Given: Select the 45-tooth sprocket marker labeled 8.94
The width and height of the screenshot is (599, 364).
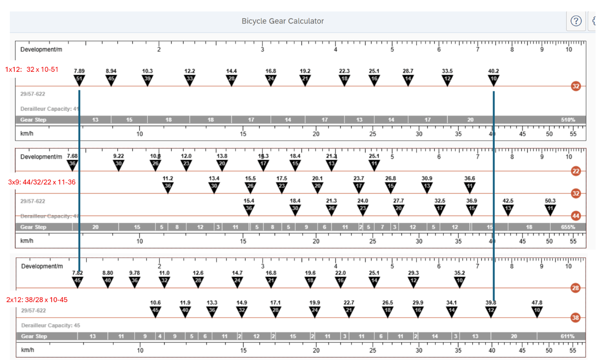Looking at the screenshot, I should pyautogui.click(x=111, y=80).
